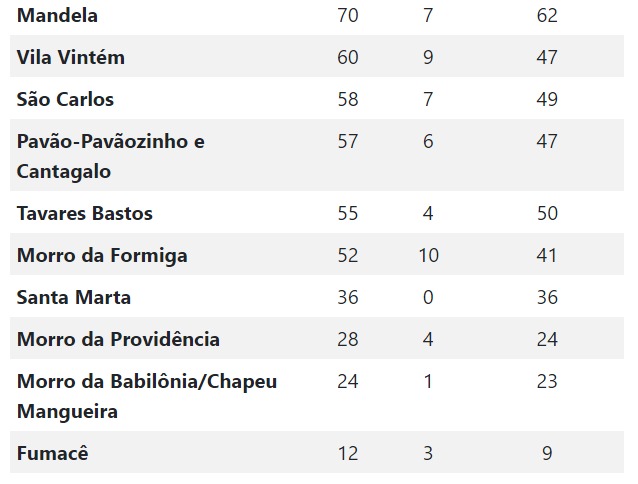Select value 49 in São Carlos row
Viewport: 638px width, 484px height.
coord(547,99)
